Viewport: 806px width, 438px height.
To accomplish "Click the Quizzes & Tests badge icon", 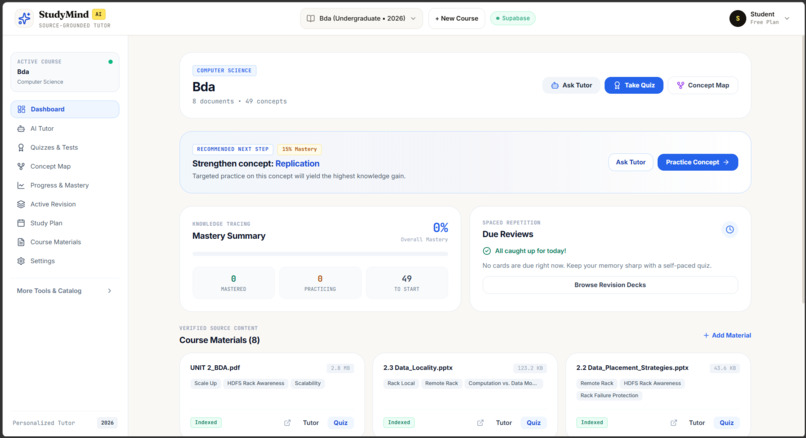I will [21, 148].
